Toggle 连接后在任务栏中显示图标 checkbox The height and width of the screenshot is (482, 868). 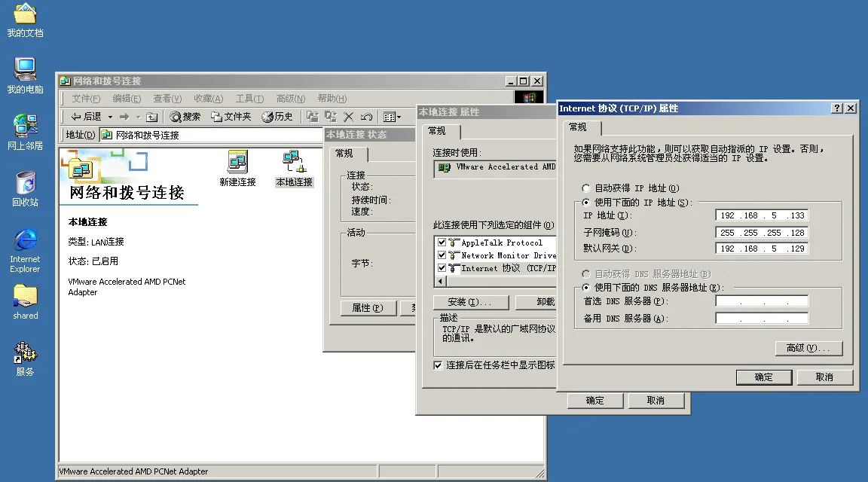(438, 365)
